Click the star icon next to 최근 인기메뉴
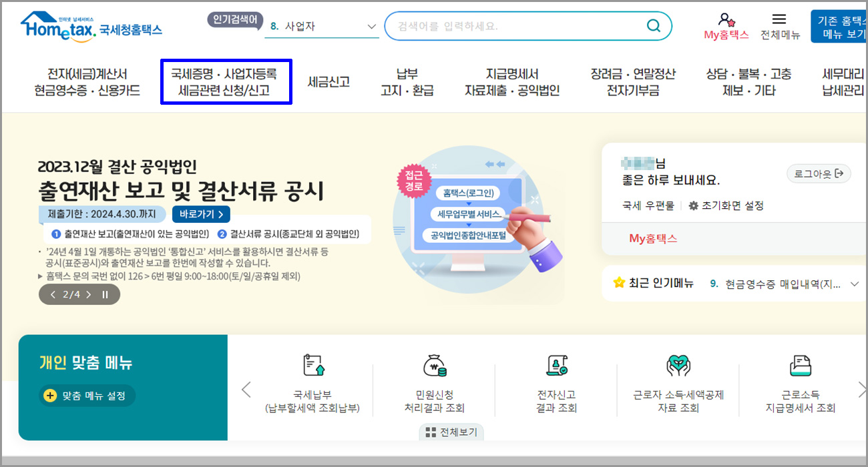 619,283
